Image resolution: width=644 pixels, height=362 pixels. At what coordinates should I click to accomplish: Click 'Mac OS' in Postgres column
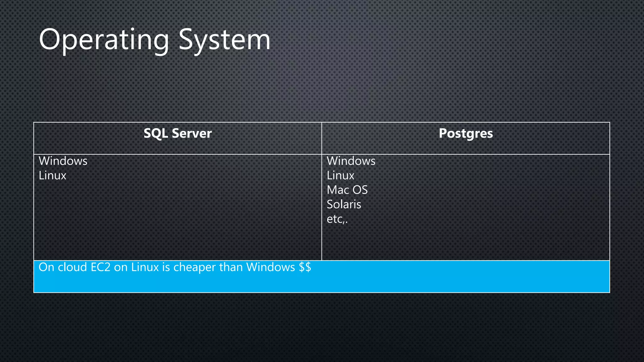(x=347, y=190)
